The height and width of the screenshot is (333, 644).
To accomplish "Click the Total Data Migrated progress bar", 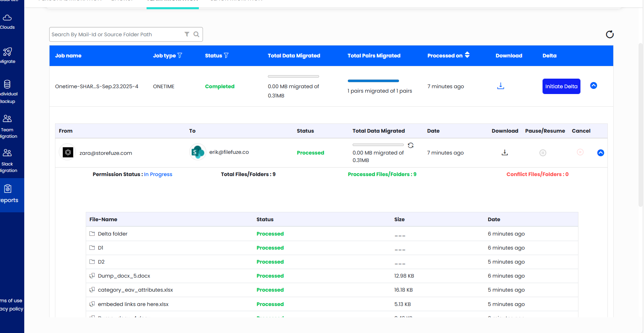I will (x=293, y=76).
